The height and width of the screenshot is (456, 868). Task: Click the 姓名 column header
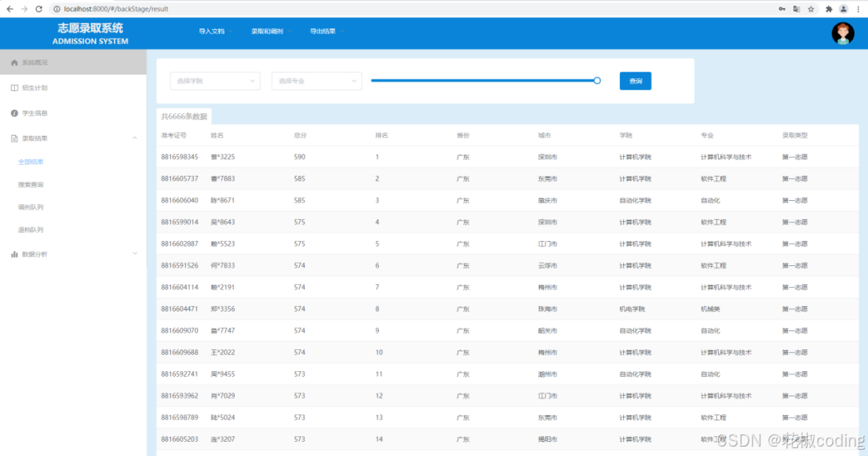(217, 136)
